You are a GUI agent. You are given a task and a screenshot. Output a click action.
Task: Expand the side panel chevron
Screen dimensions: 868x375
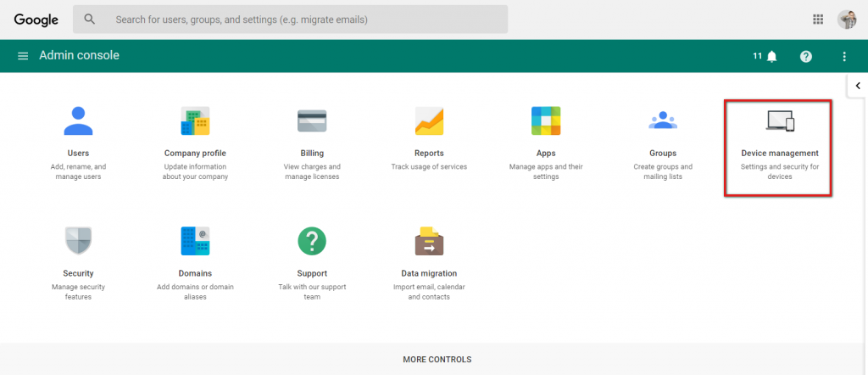click(858, 86)
